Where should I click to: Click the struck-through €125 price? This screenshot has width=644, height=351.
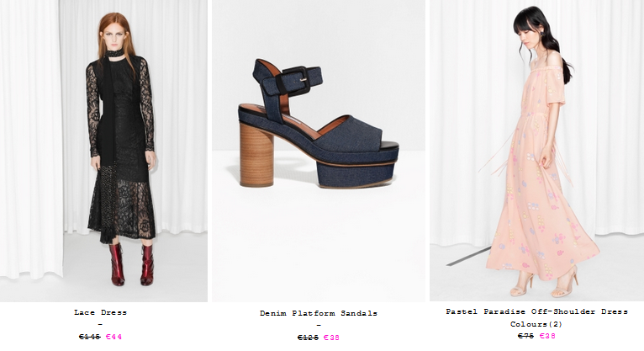[x=308, y=338]
